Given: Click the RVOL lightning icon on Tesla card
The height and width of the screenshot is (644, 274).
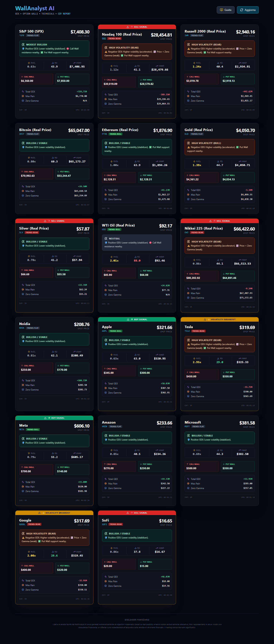Looking at the screenshot, I should click(x=194, y=358).
